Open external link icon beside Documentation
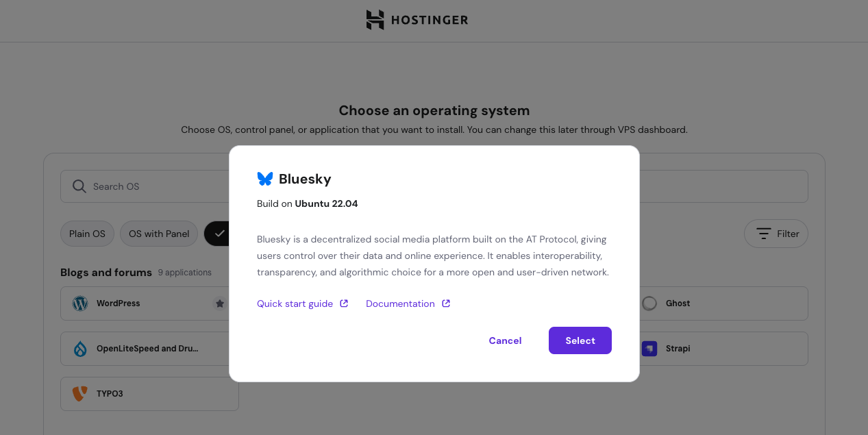The image size is (868, 435). pyautogui.click(x=446, y=303)
